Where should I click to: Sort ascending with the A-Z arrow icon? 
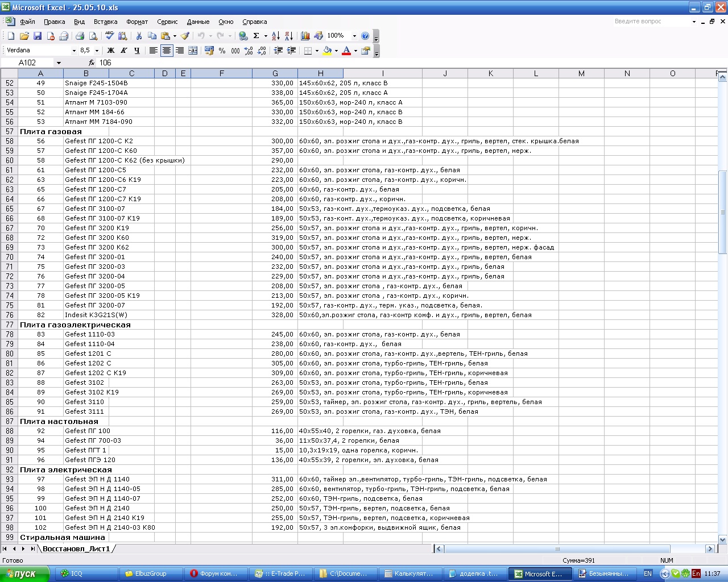tap(276, 36)
